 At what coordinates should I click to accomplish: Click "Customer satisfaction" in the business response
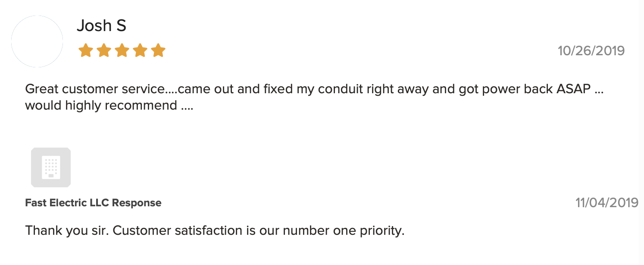(x=179, y=230)
